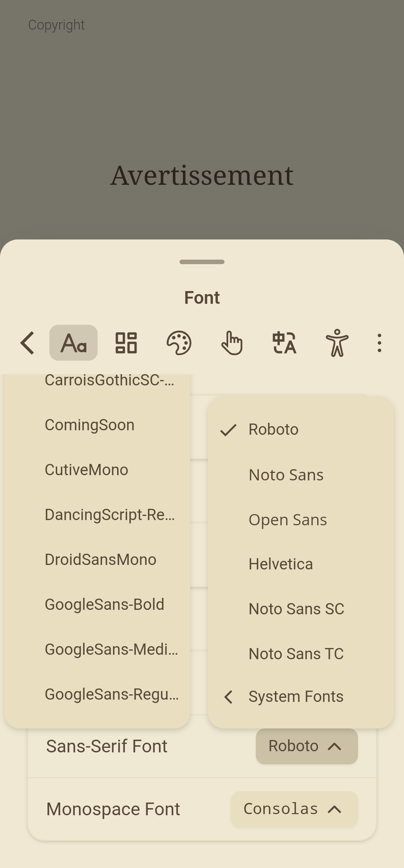
Task: Choose Noto Sans from font list
Action: coord(286,475)
